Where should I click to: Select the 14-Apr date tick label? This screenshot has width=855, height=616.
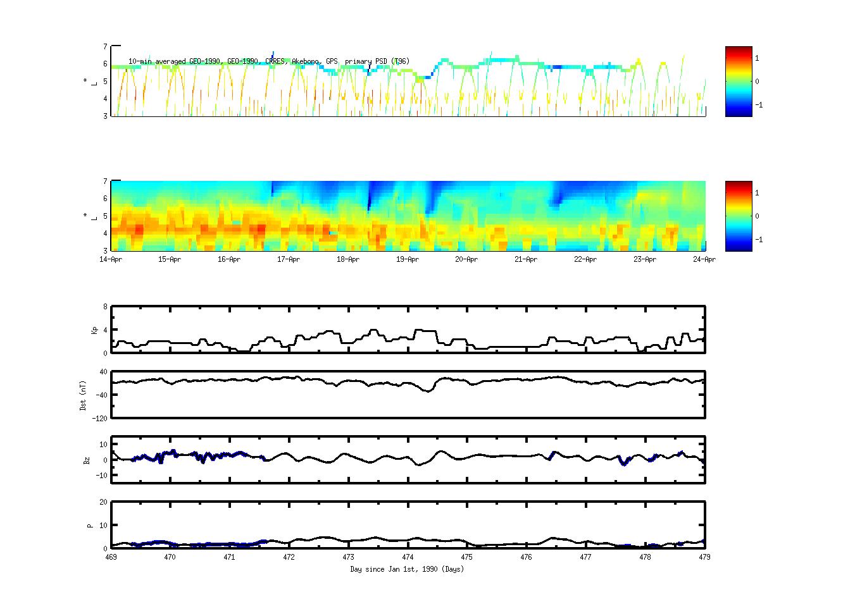pyautogui.click(x=111, y=259)
